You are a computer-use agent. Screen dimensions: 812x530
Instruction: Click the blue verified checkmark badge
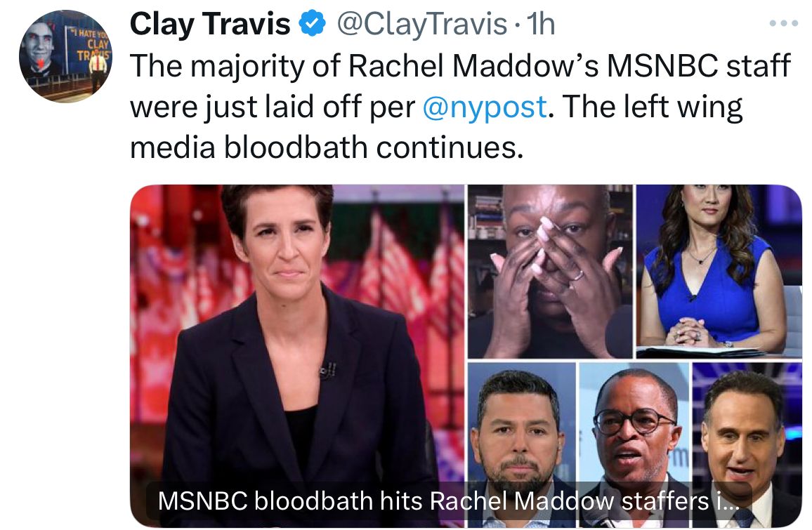click(x=313, y=24)
